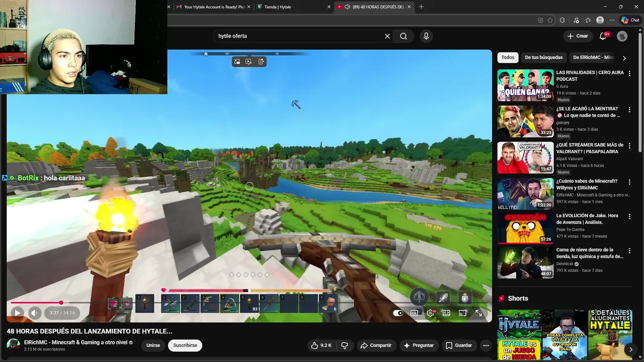Click the search magnifier button
This screenshot has height=362, width=644.
[404, 36]
